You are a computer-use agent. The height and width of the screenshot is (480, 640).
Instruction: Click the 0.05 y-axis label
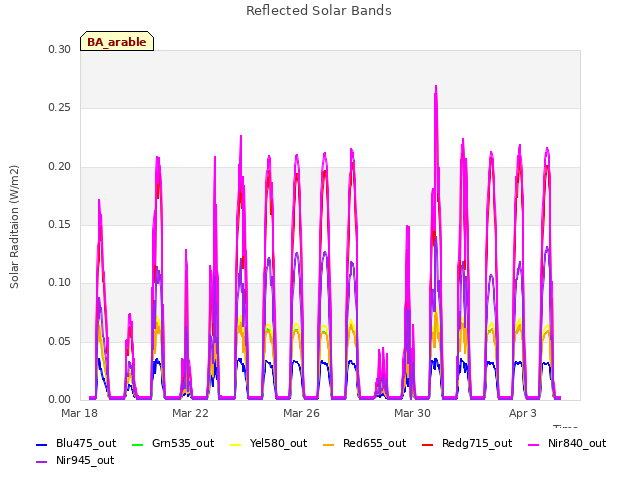pos(60,341)
